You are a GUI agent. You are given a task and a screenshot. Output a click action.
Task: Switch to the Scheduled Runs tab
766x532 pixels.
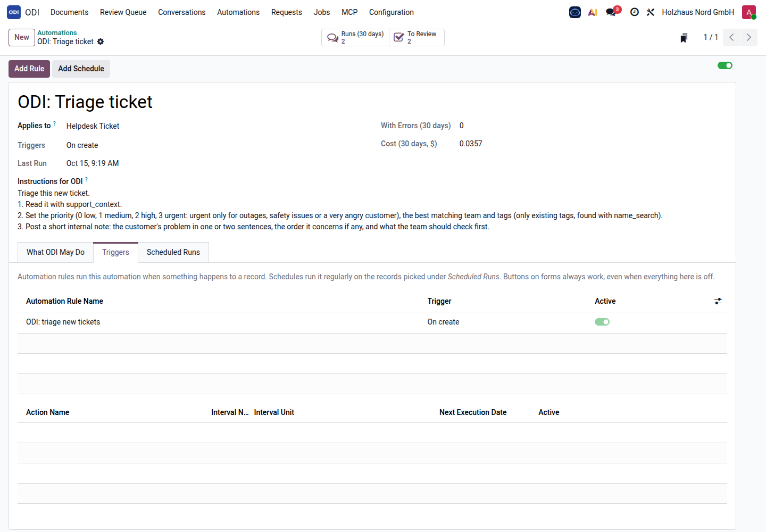[173, 252]
